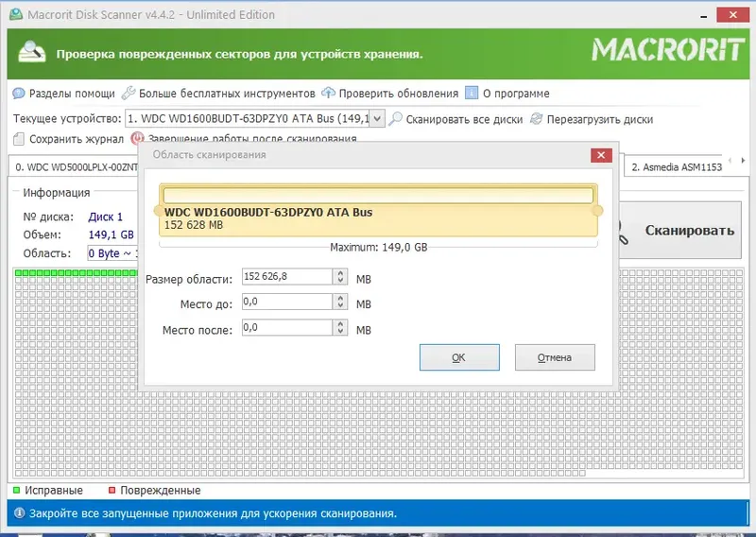756x537 pixels.
Task: Click Сканировать все диски
Action: tap(464, 119)
